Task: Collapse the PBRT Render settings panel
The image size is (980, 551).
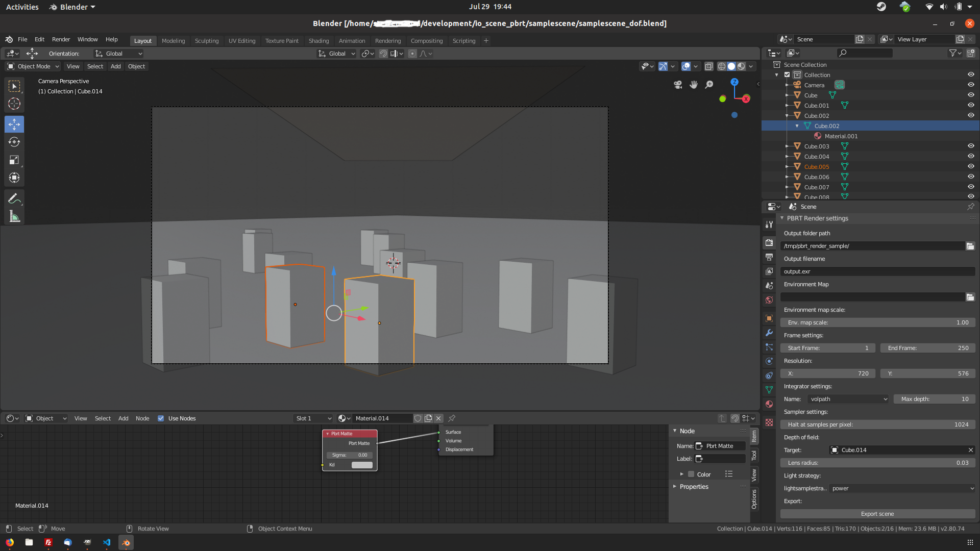Action: coord(782,218)
